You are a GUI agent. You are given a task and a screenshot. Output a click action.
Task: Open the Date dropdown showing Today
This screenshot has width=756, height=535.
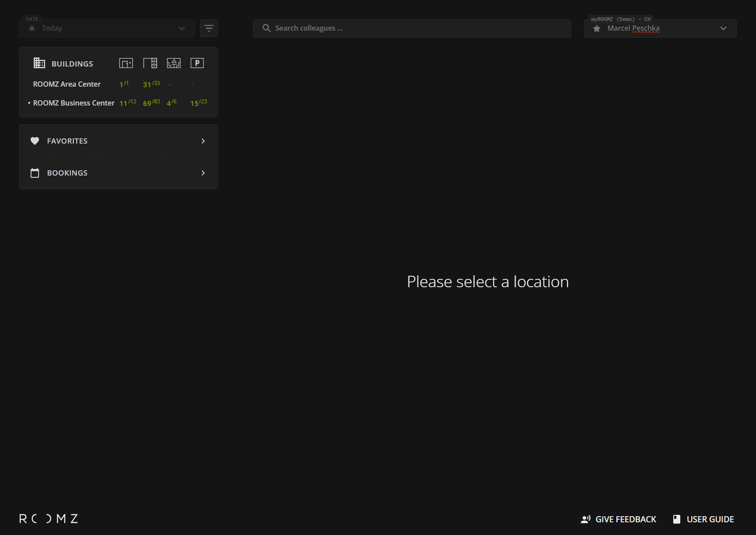point(107,28)
